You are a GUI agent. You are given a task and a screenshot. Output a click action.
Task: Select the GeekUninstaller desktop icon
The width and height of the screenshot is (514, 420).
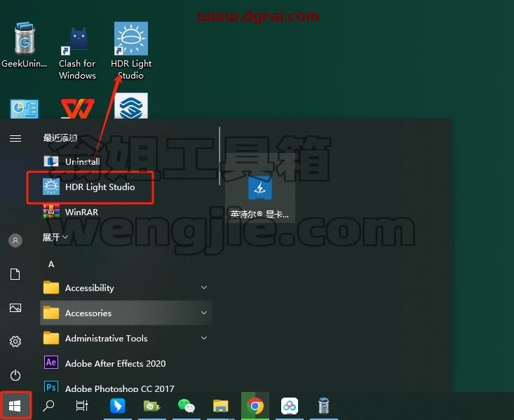[x=25, y=45]
